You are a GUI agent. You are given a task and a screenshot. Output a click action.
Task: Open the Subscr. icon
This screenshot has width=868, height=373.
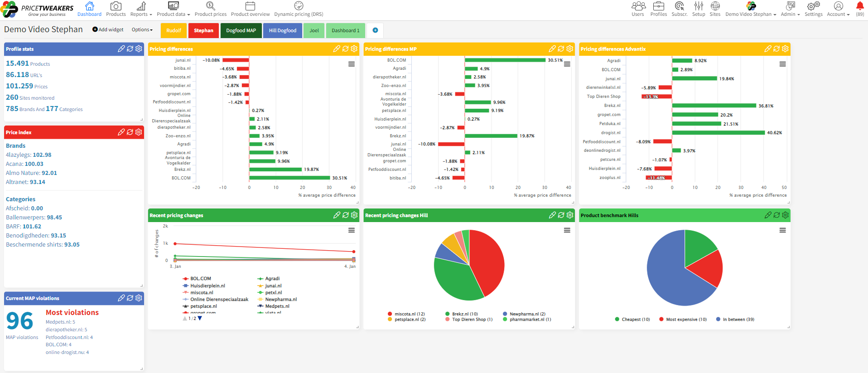679,6
